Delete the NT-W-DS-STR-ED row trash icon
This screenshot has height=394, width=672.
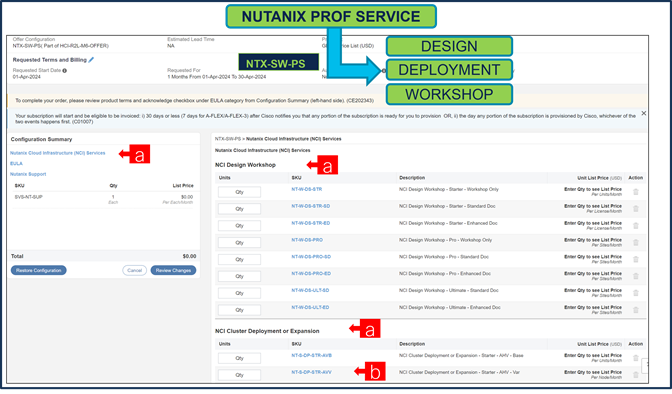point(636,226)
